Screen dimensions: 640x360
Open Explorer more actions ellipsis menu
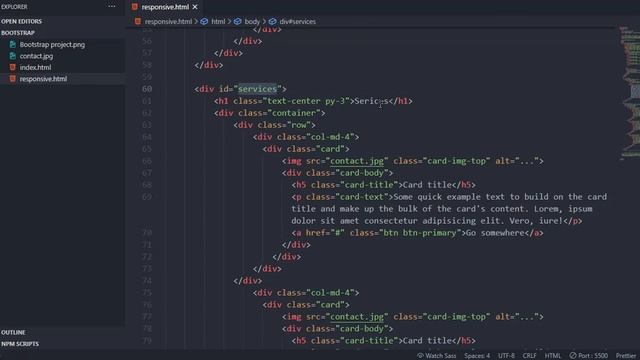pyautogui.click(x=111, y=7)
